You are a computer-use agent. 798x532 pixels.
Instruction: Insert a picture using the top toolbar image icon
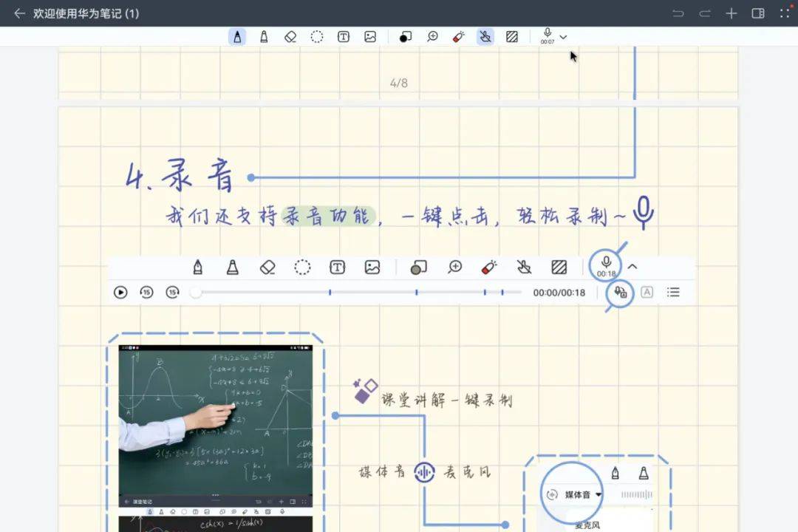tap(370, 37)
